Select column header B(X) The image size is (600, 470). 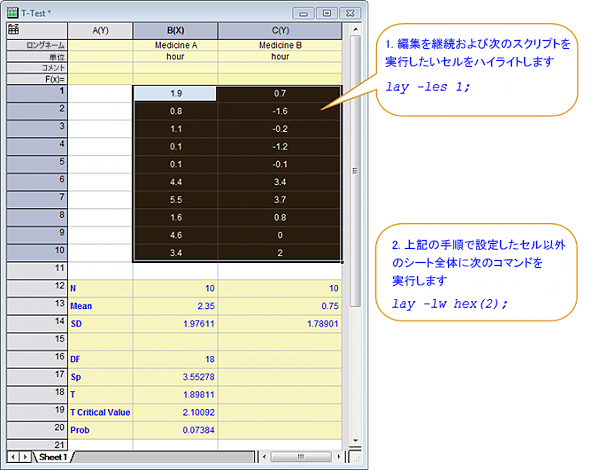[175, 31]
